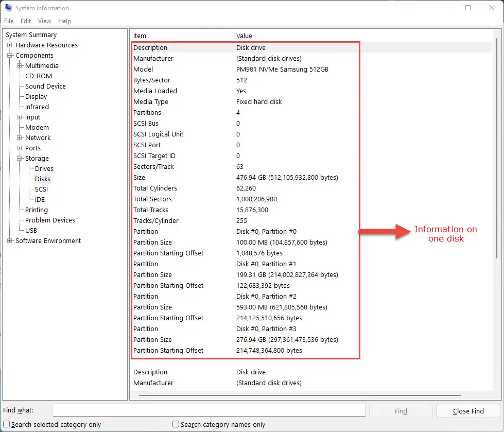The height and width of the screenshot is (432, 504).
Task: Expand the Ports category
Action: (x=19, y=148)
